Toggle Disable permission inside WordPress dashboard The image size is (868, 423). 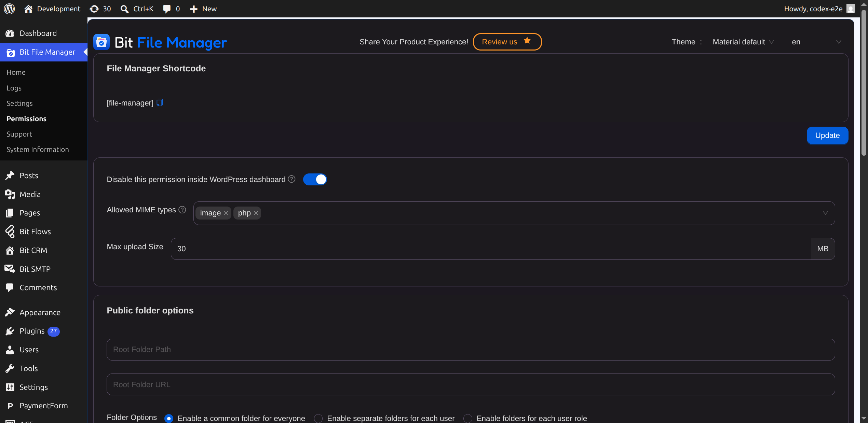point(315,179)
